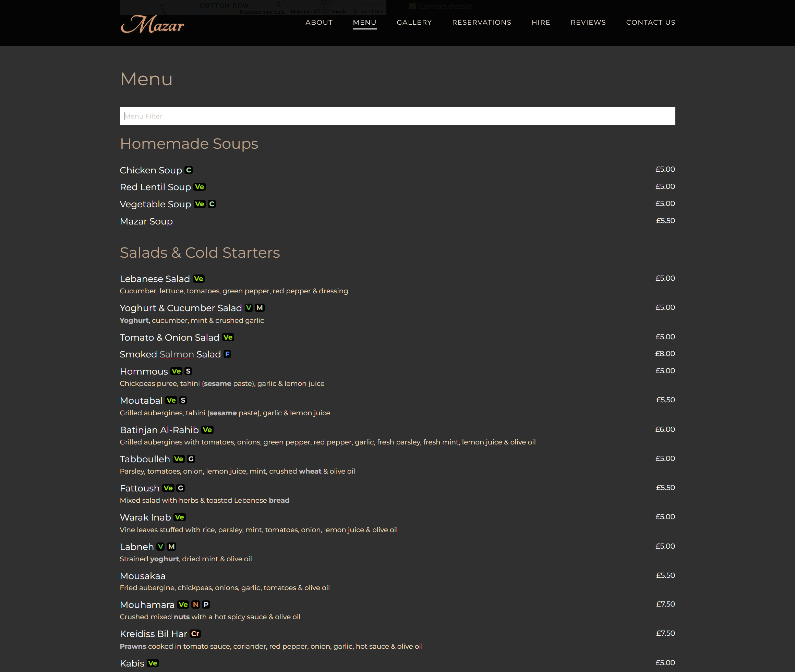Click the Cr badge beside Kreidiss Bil Har
The width and height of the screenshot is (795, 672).
195,634
